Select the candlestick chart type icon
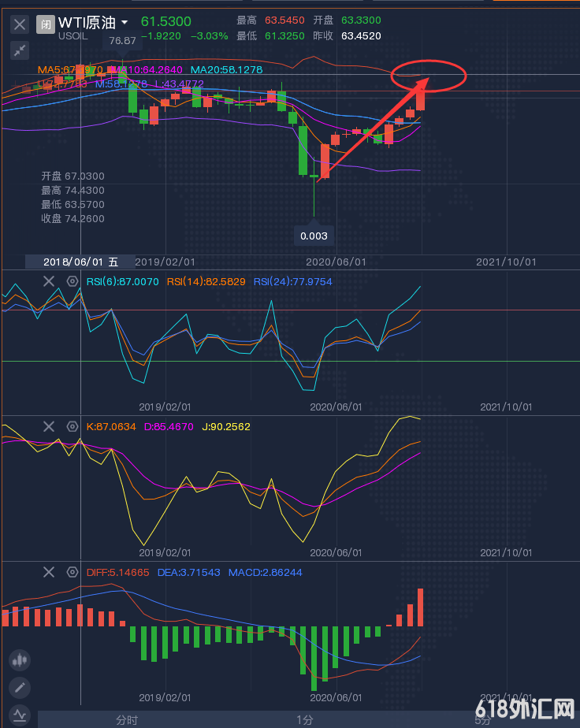Image resolution: width=580 pixels, height=728 pixels. 20,659
